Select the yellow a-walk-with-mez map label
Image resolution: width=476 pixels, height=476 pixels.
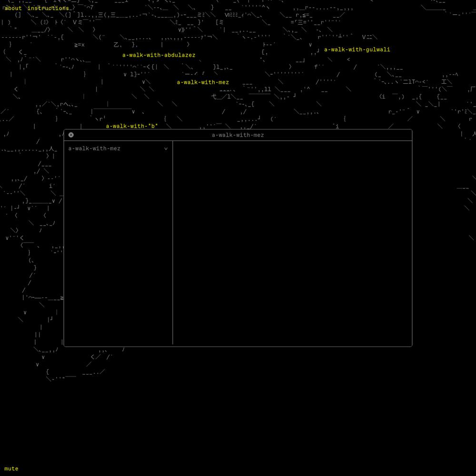[x=203, y=82]
